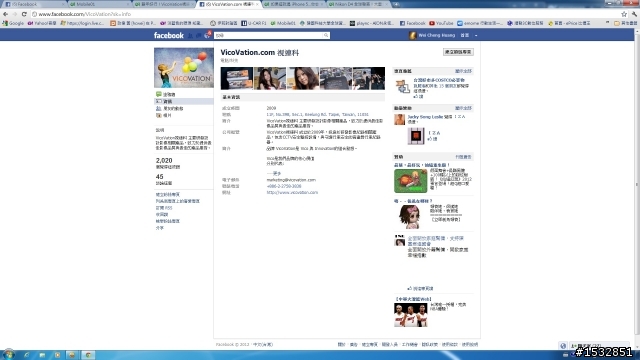This screenshot has width=640, height=360.
Task: Click the 2,020 likes count
Action: (164, 160)
